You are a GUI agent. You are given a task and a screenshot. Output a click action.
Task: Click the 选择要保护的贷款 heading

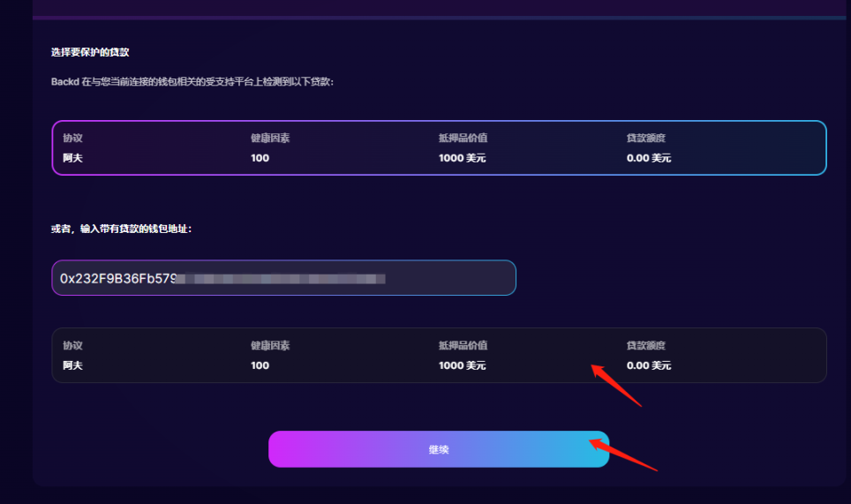click(x=91, y=53)
